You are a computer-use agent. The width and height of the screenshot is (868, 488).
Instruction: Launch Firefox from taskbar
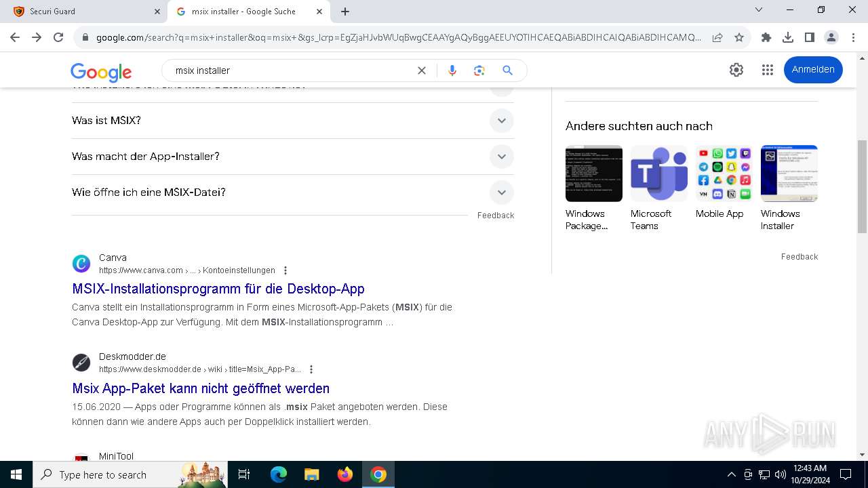coord(344,474)
